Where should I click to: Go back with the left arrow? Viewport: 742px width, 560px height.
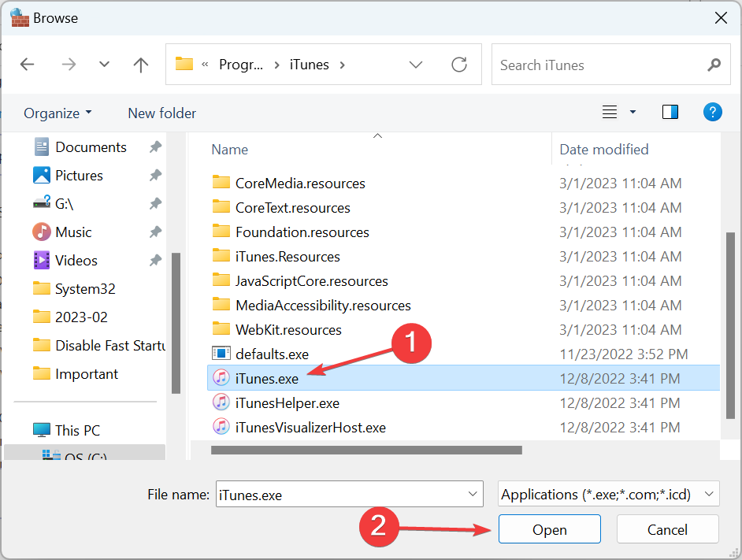pyautogui.click(x=27, y=65)
